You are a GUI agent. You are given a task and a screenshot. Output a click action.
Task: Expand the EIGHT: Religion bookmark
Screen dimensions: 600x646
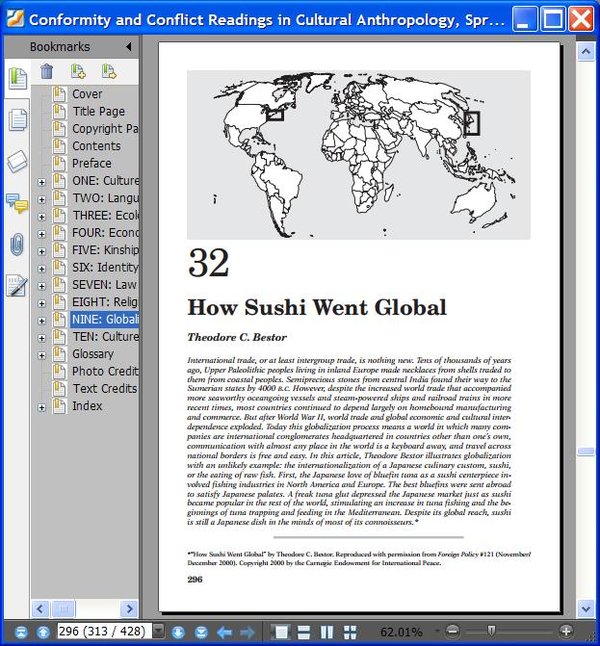pyautogui.click(x=42, y=303)
